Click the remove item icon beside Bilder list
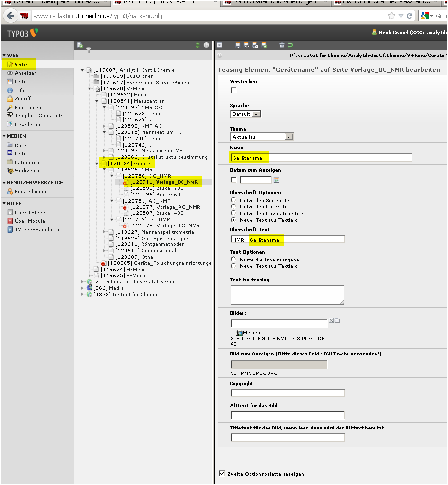Screen dimensions: 448x485 point(331,320)
